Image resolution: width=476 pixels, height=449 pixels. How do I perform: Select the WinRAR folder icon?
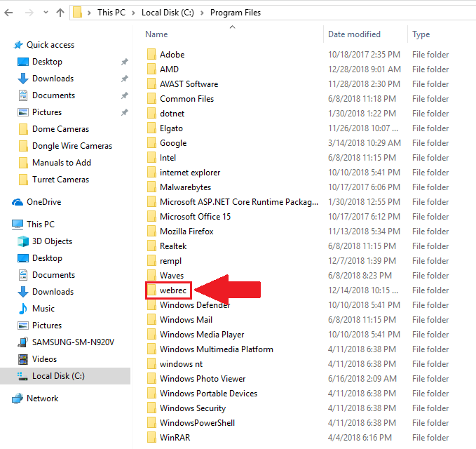[151, 438]
